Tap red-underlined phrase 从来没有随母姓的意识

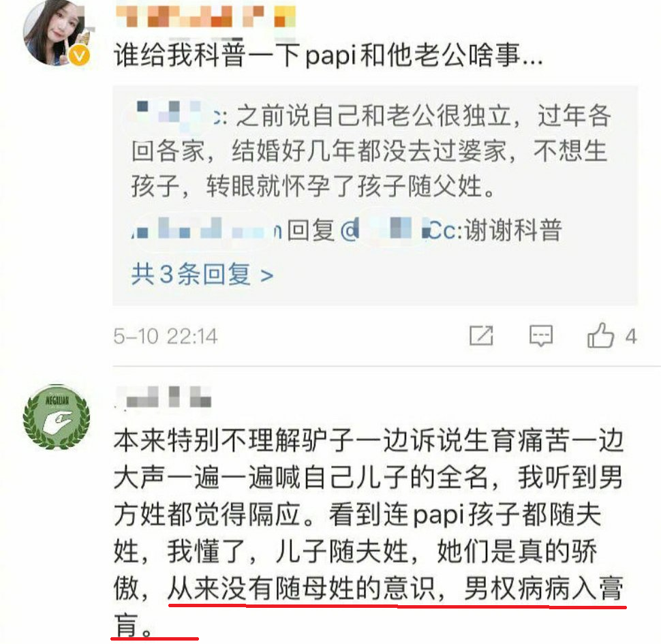(x=301, y=588)
